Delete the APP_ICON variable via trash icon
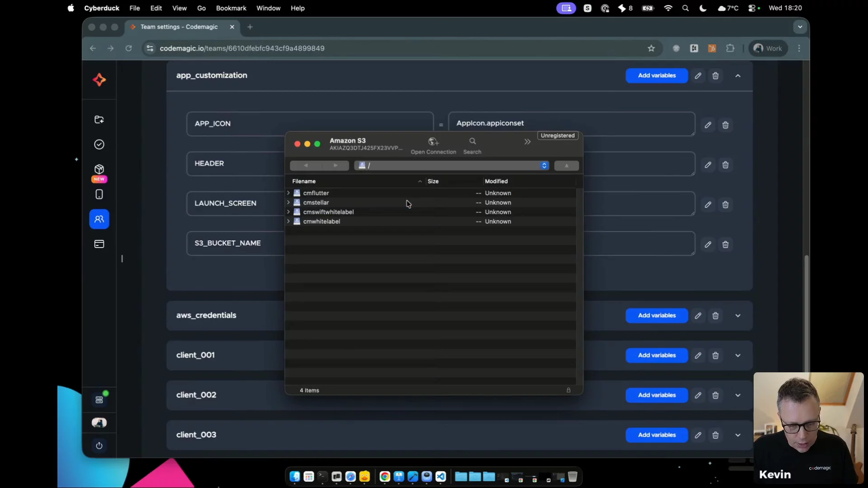This screenshot has width=868, height=488. click(x=725, y=125)
